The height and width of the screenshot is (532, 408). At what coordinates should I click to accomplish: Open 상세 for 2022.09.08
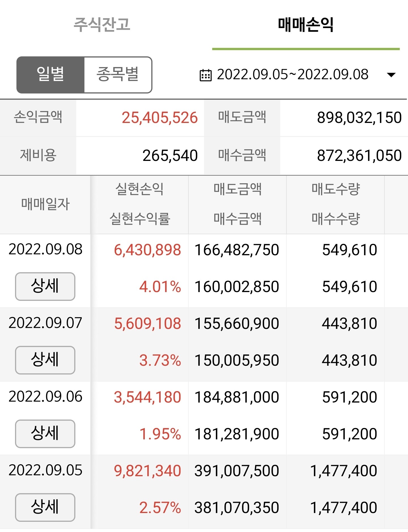[x=45, y=286]
